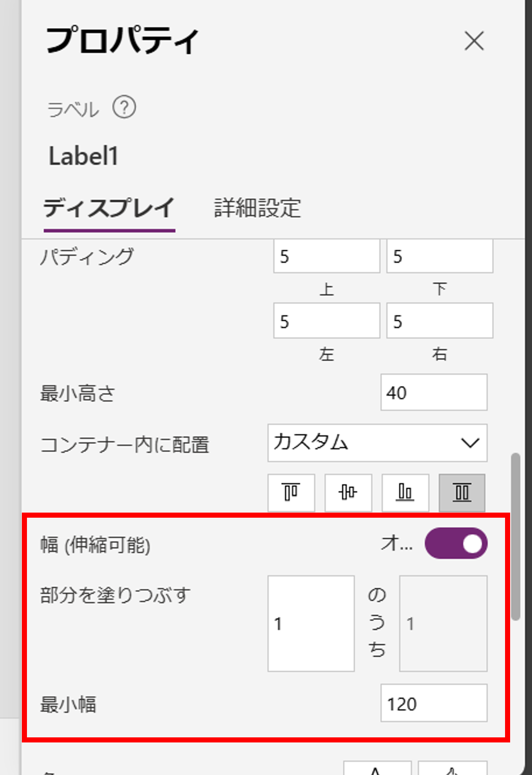532x775 pixels.
Task: Select the ディスプレイ tab
Action: (109, 208)
